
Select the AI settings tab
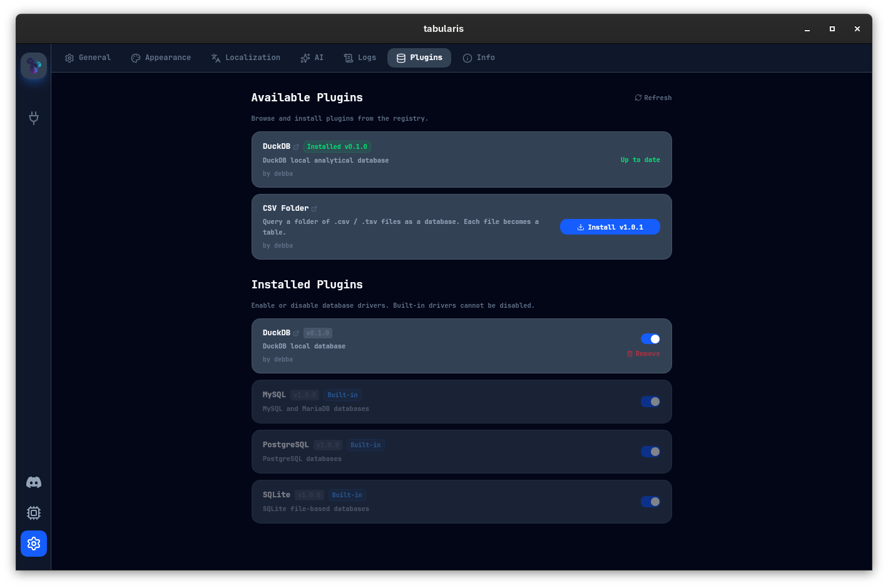coord(312,58)
